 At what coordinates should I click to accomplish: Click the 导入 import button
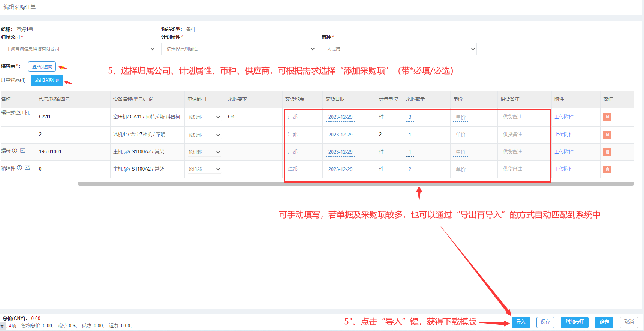tap(521, 322)
